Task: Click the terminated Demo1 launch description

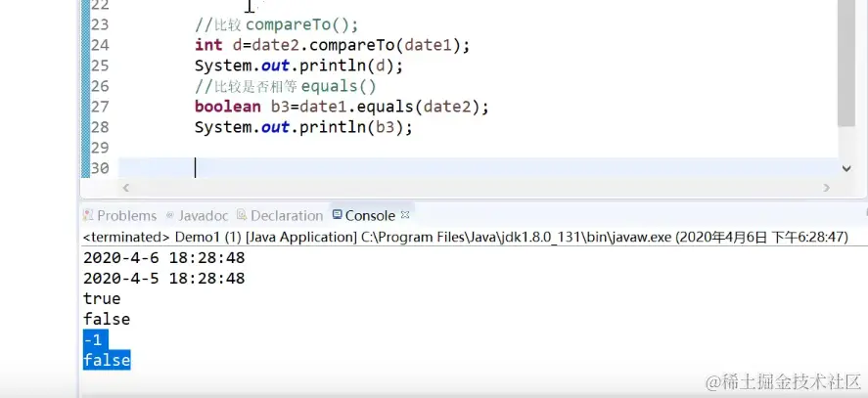Action: [x=465, y=237]
